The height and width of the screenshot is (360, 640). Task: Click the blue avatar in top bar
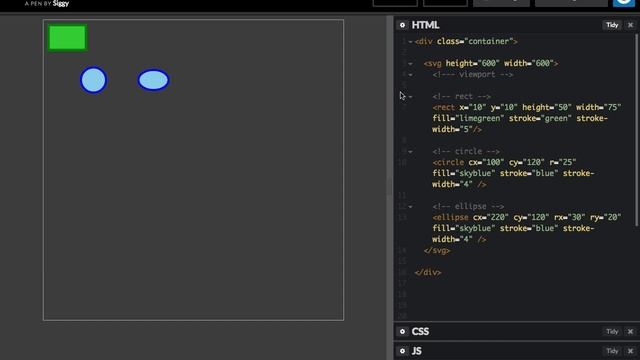(x=624, y=3)
